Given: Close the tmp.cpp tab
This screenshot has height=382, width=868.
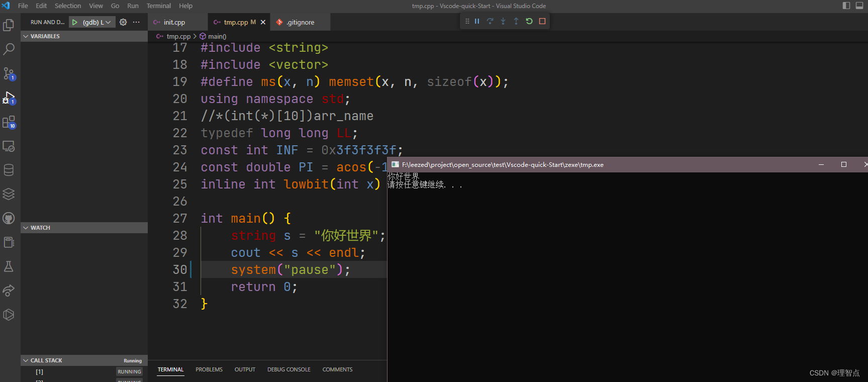Looking at the screenshot, I should (263, 22).
